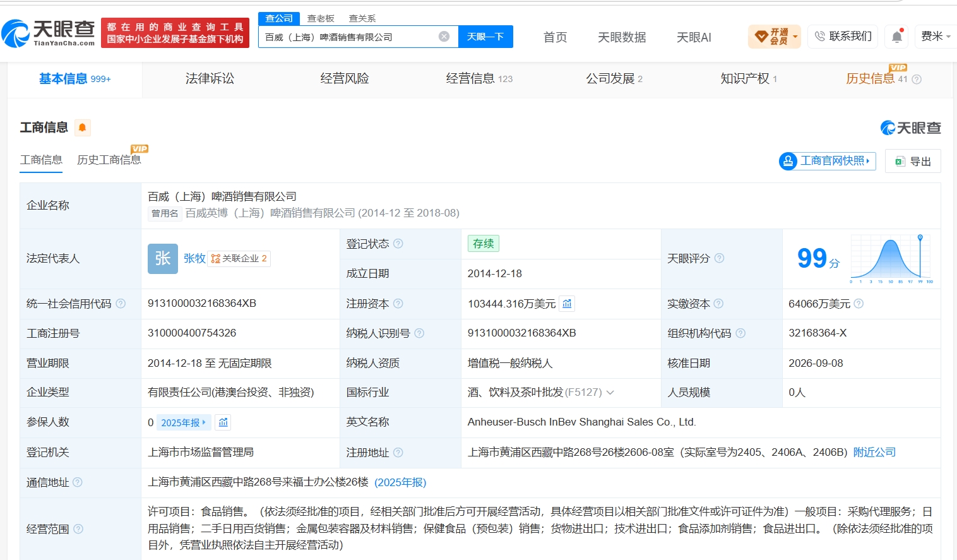957x560 pixels.
Task: Open the 2025年报 link in 参保人数
Action: click(x=184, y=422)
